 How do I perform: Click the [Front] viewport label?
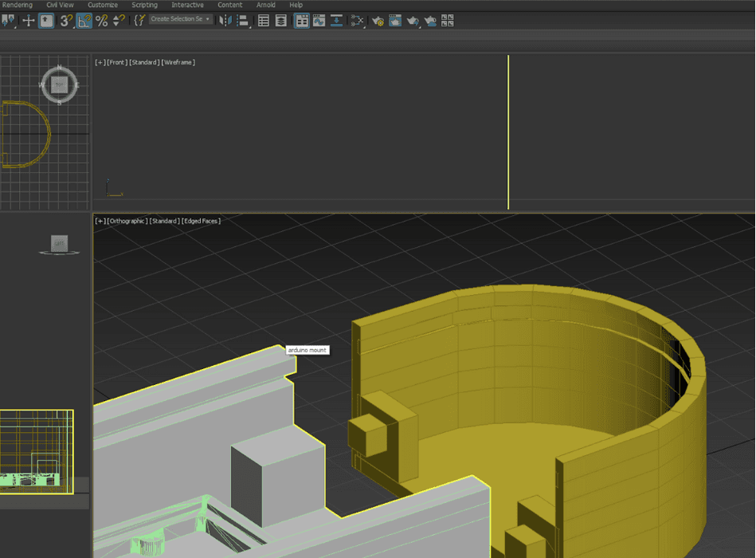(x=116, y=62)
